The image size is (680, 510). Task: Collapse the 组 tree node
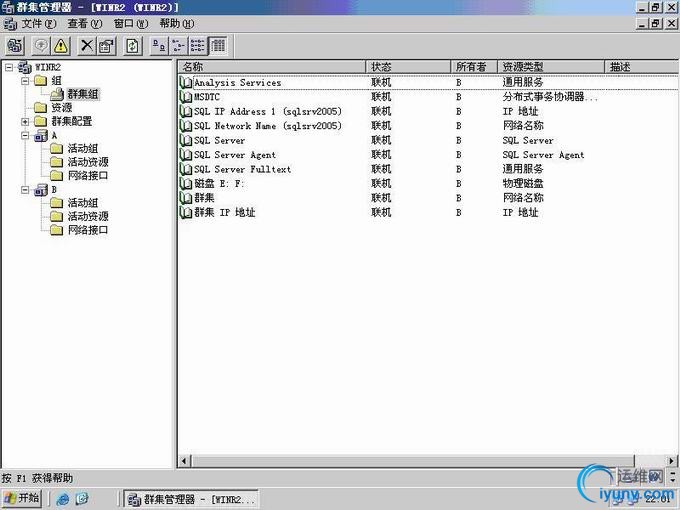coord(25,81)
